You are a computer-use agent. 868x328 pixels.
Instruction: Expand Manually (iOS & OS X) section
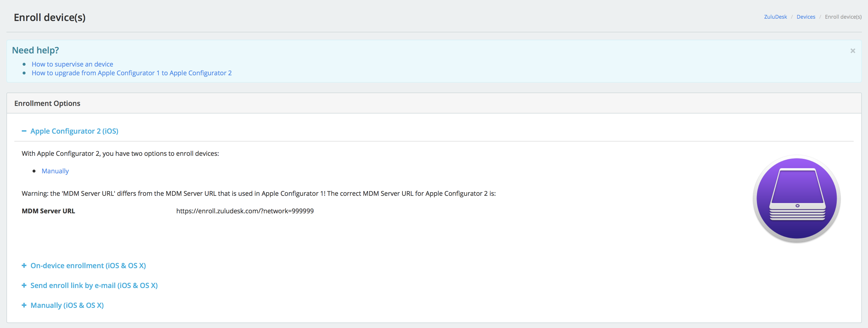coord(63,306)
